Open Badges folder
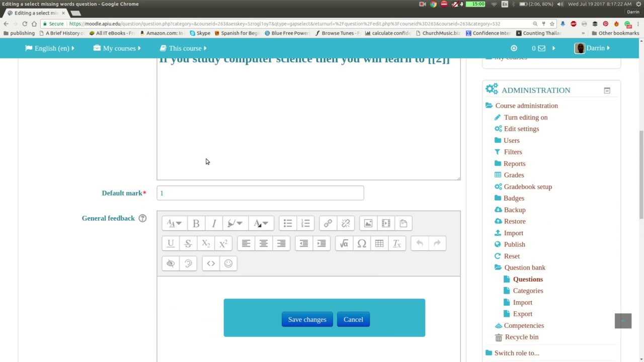 point(514,198)
